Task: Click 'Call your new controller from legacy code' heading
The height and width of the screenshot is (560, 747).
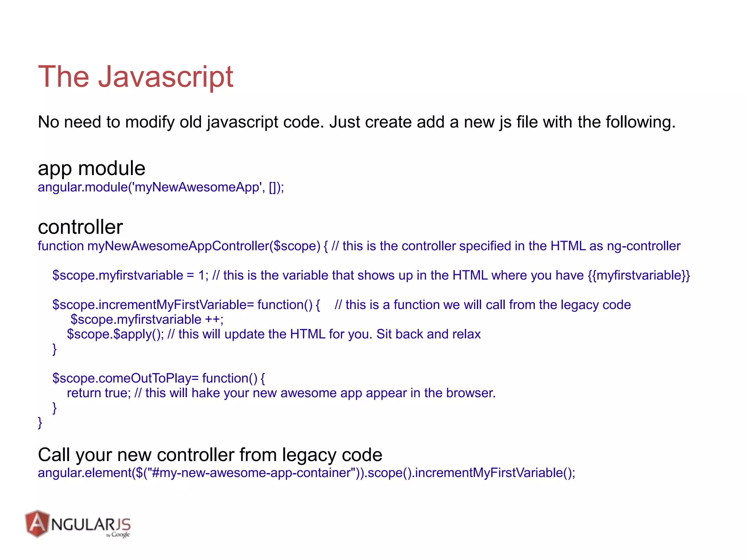Action: (x=210, y=455)
